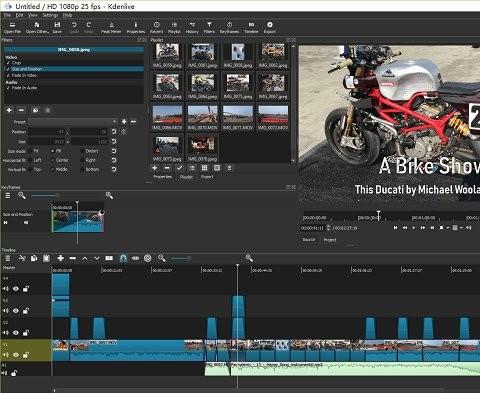Open the Timeline hamburger menu

click(x=8, y=258)
